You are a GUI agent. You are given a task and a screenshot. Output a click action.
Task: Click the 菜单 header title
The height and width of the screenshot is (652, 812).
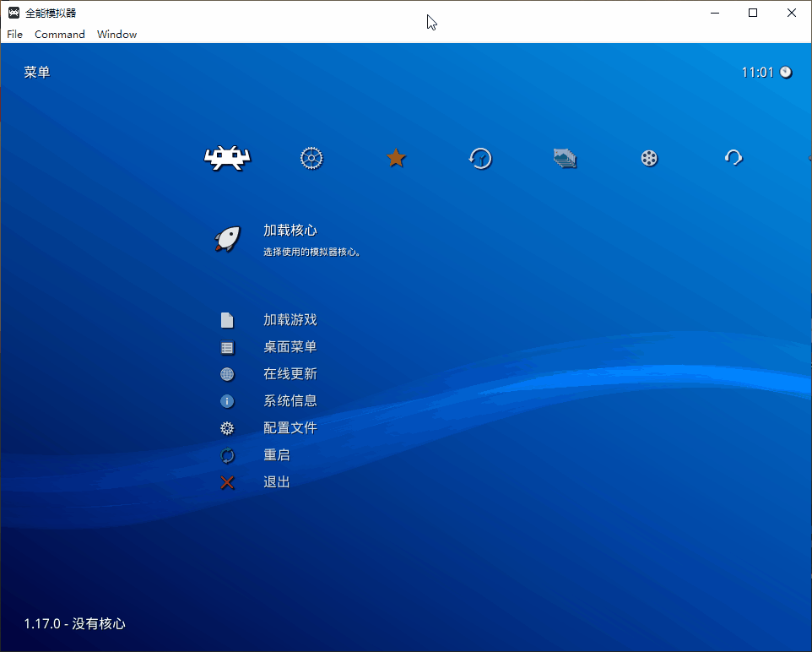click(x=37, y=72)
